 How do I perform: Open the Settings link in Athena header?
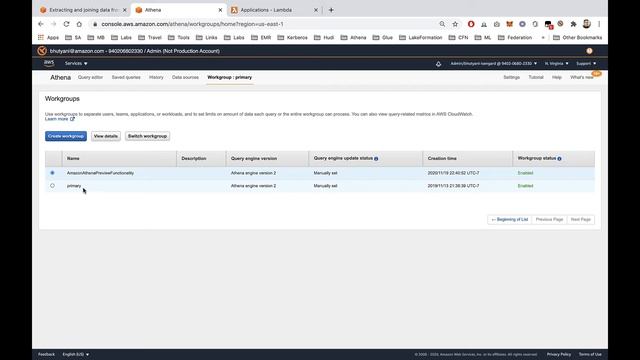tap(511, 77)
